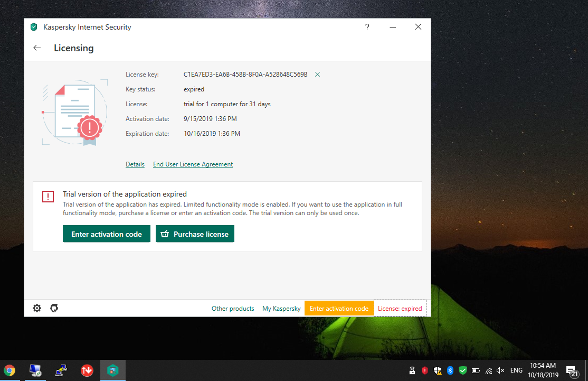Click the Enter activation code green button
Image resolution: width=588 pixels, height=381 pixels.
point(107,234)
